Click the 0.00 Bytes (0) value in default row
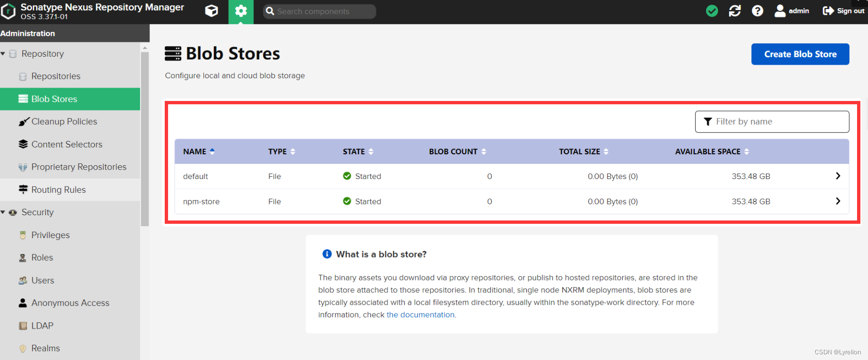The width and height of the screenshot is (868, 360). [613, 177]
